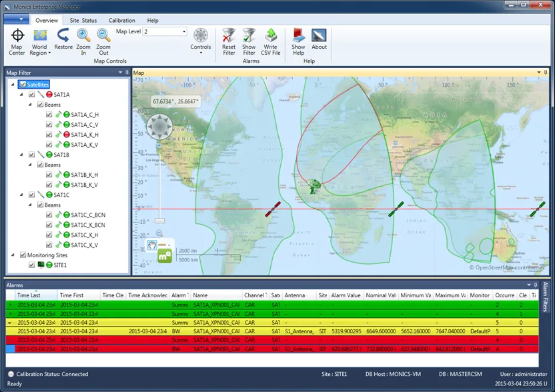The width and height of the screenshot is (555, 392).
Task: Collapse the SAT1C tree node
Action: click(21, 195)
